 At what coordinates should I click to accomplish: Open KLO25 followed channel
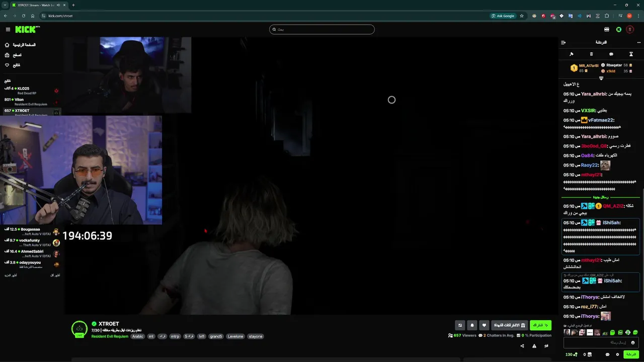pos(31,90)
